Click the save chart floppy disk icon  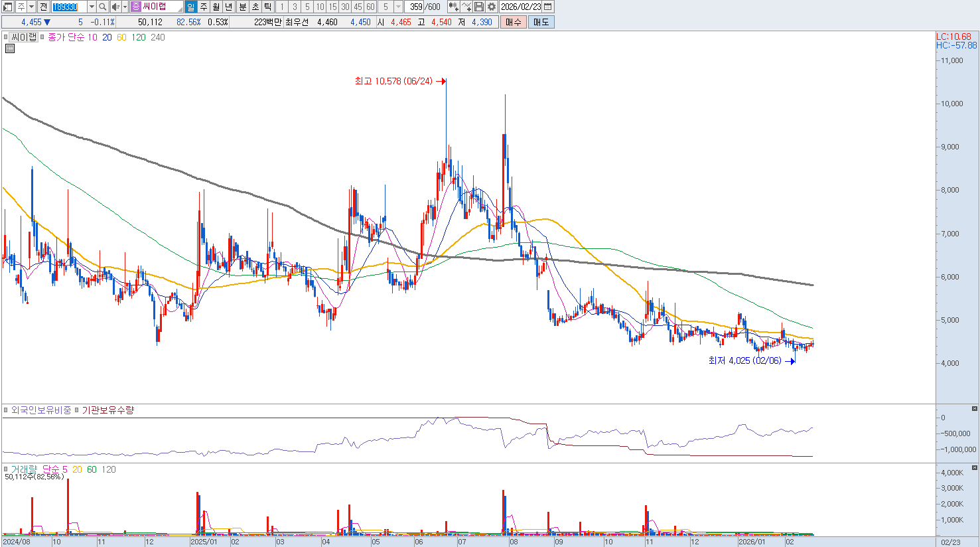[x=479, y=7]
